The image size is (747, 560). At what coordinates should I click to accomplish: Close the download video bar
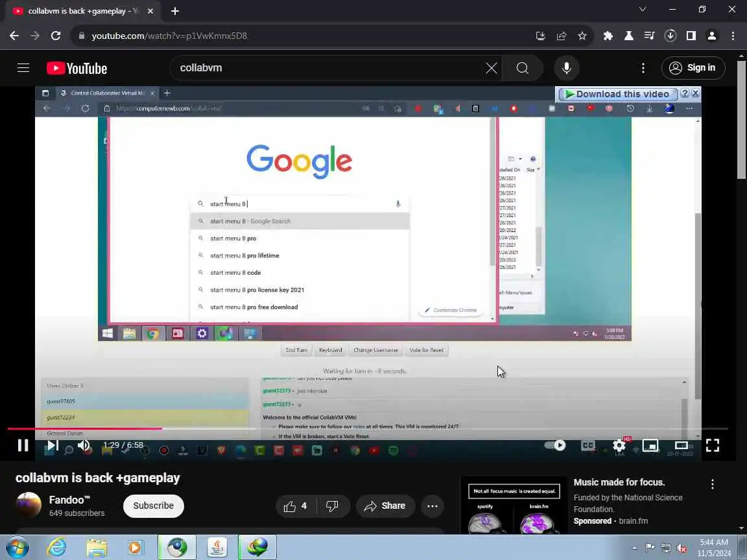[695, 94]
